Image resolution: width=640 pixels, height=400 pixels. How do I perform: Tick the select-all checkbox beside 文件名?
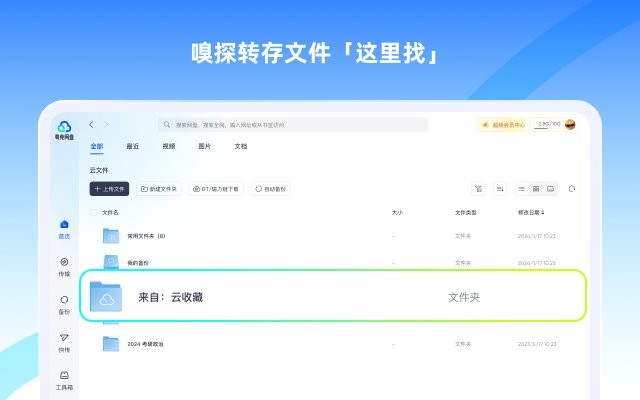pos(93,212)
